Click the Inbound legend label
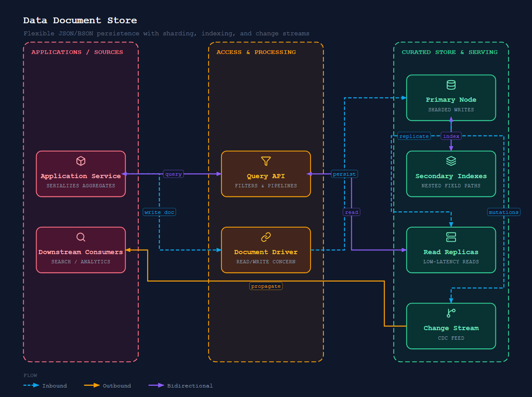532x397 pixels. 54,386
